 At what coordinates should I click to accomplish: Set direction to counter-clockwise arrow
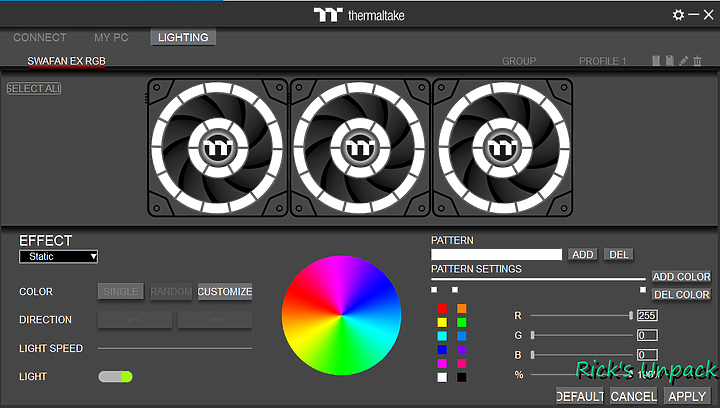pos(135,320)
